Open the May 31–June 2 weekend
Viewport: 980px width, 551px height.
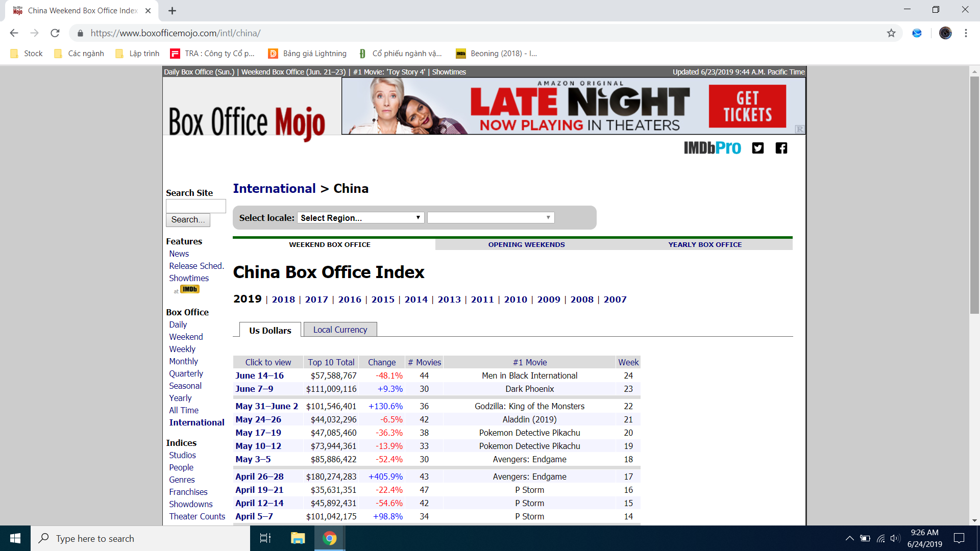[x=266, y=406]
